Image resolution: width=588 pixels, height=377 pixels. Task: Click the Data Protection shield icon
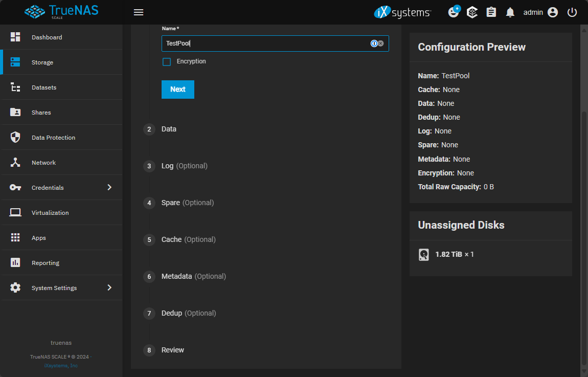[15, 137]
